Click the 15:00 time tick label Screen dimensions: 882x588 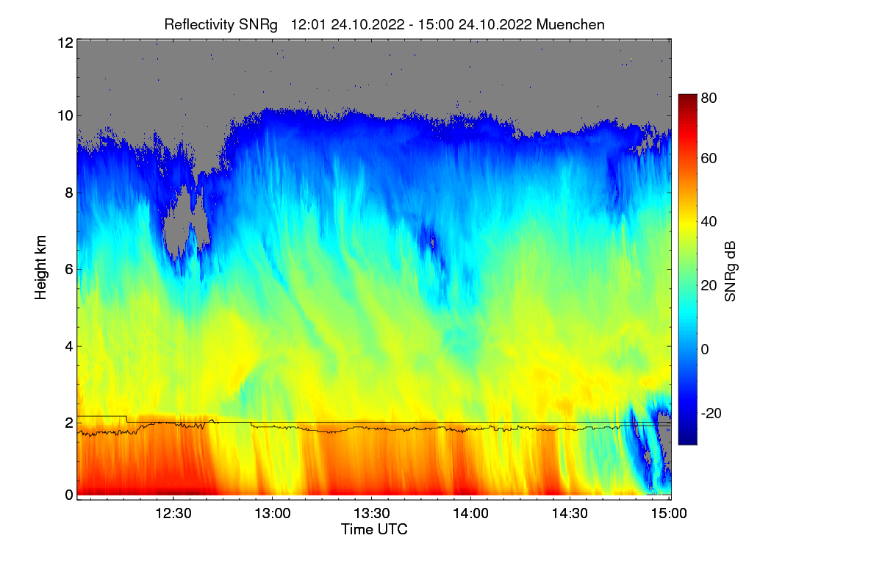[x=668, y=514]
